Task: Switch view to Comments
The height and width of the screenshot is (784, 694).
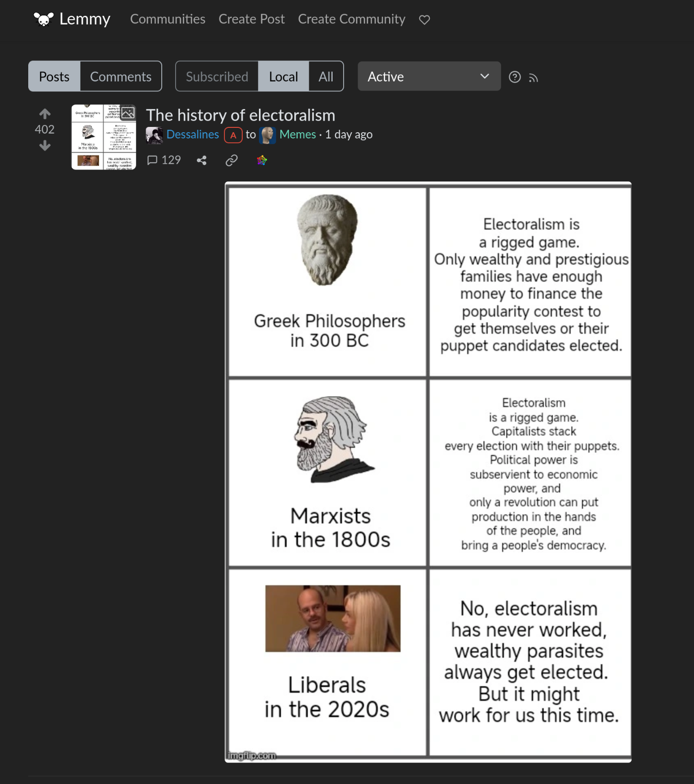Action: pyautogui.click(x=121, y=77)
